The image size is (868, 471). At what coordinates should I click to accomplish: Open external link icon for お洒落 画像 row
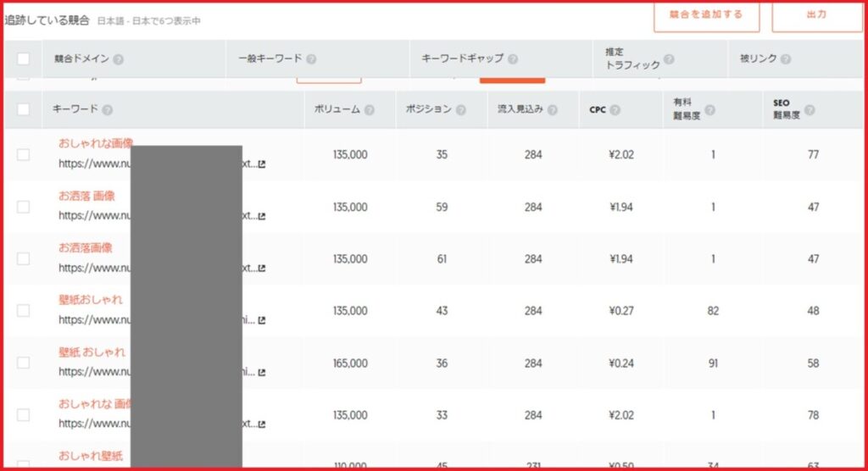[x=262, y=216]
